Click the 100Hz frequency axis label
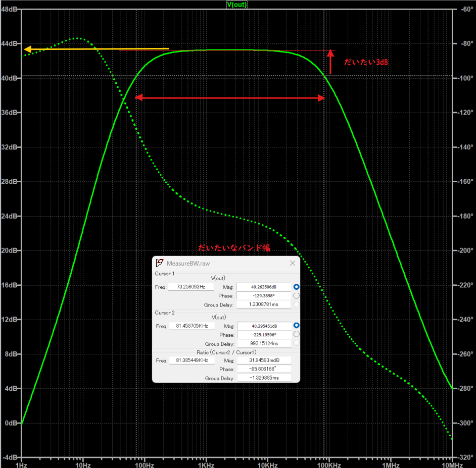This screenshot has width=476, height=468. pos(145,465)
